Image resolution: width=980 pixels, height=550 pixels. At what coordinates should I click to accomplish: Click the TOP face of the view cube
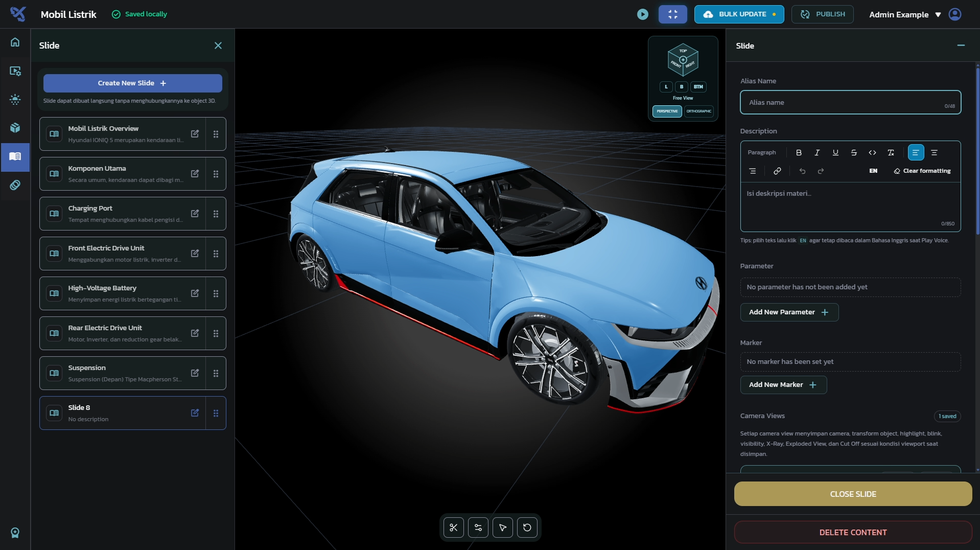(x=683, y=51)
